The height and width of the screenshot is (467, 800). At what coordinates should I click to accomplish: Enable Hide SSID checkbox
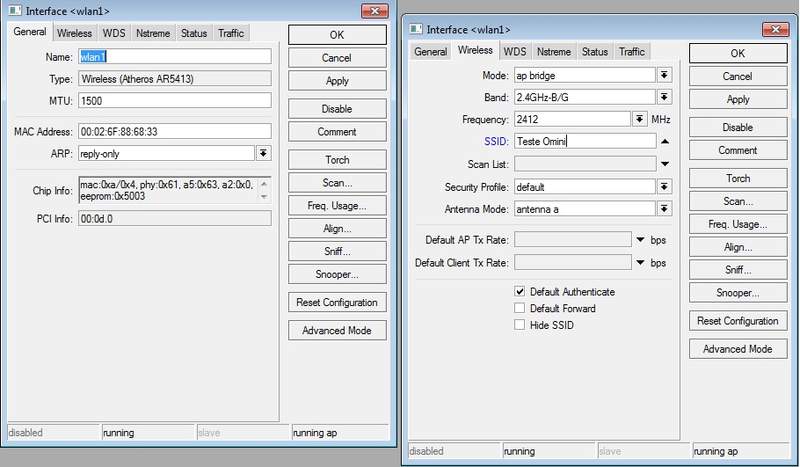pyautogui.click(x=519, y=325)
